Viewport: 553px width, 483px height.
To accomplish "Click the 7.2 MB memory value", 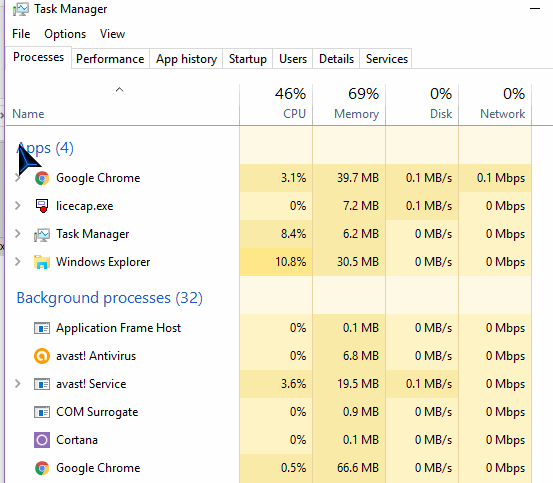I will pyautogui.click(x=361, y=206).
